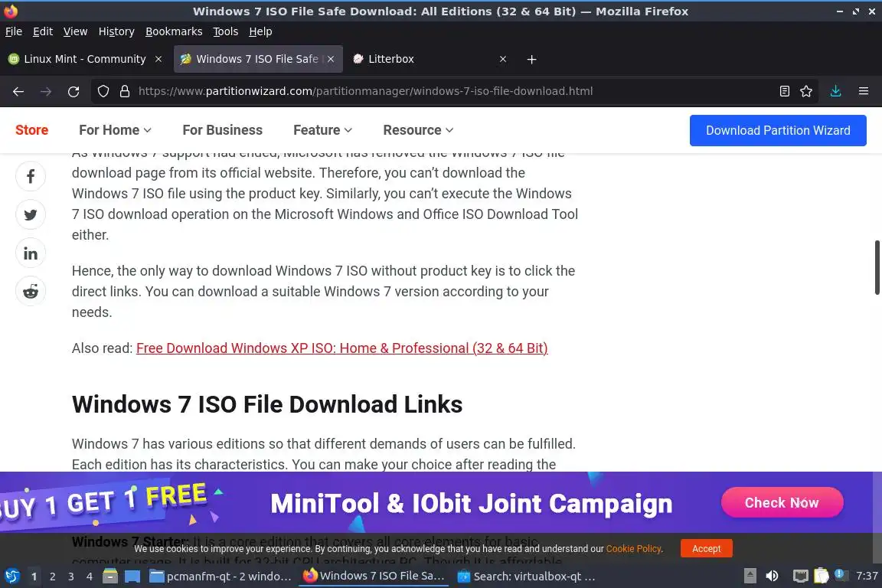Close the Windows 7 ISO File Safe tab
Viewport: 882px width, 588px height.
331,59
